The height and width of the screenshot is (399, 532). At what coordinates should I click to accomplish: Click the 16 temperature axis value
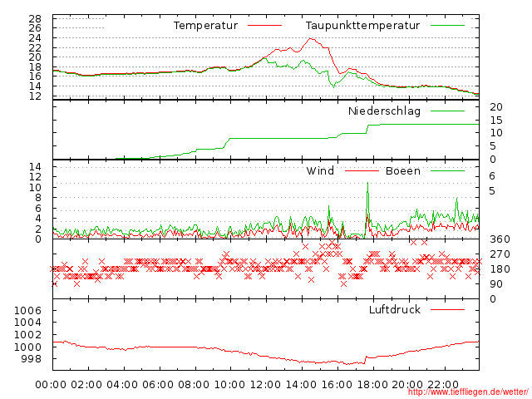35,76
